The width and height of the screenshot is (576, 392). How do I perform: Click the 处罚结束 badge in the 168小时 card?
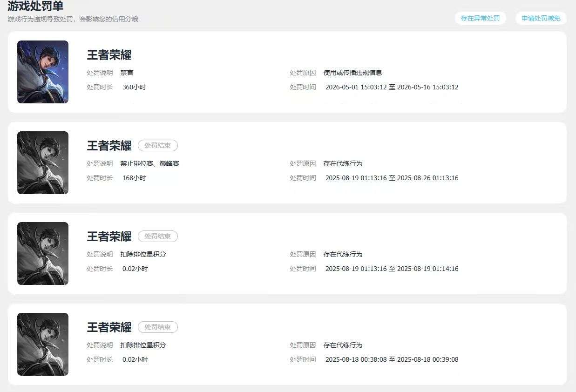pos(158,146)
